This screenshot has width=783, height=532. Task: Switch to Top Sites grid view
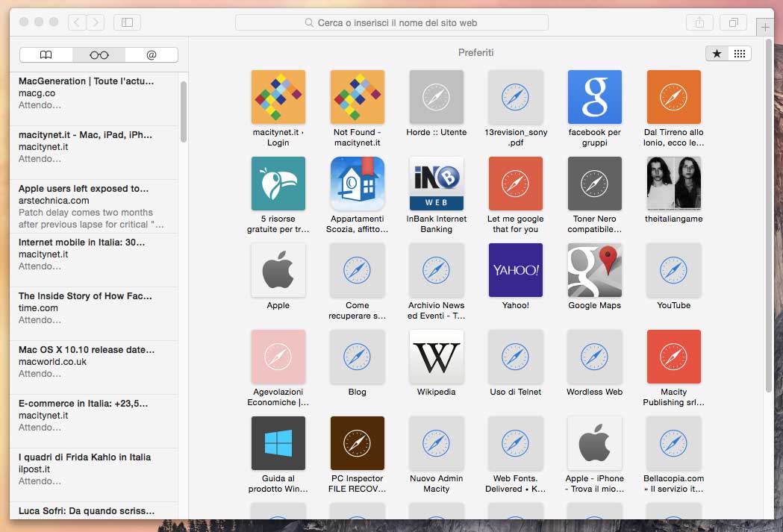coord(740,54)
